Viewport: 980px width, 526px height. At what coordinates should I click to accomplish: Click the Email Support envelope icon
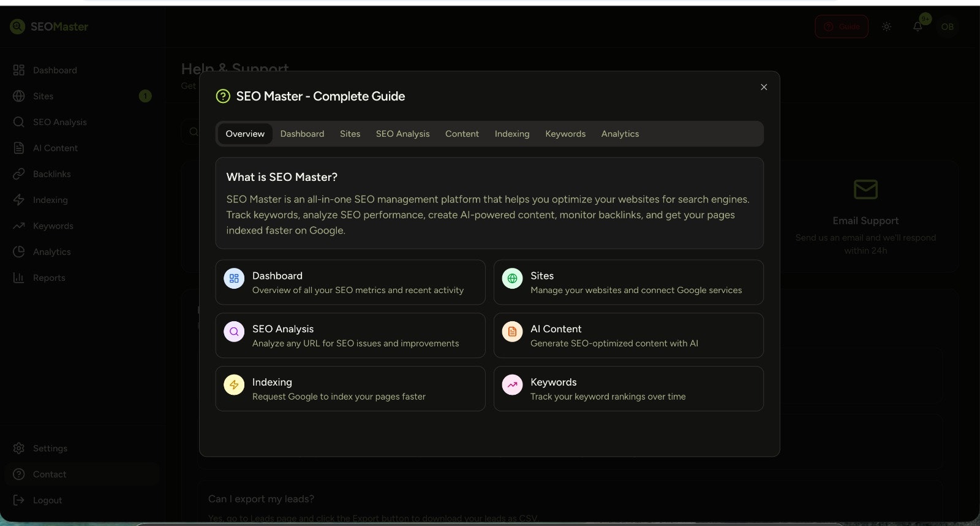(865, 189)
